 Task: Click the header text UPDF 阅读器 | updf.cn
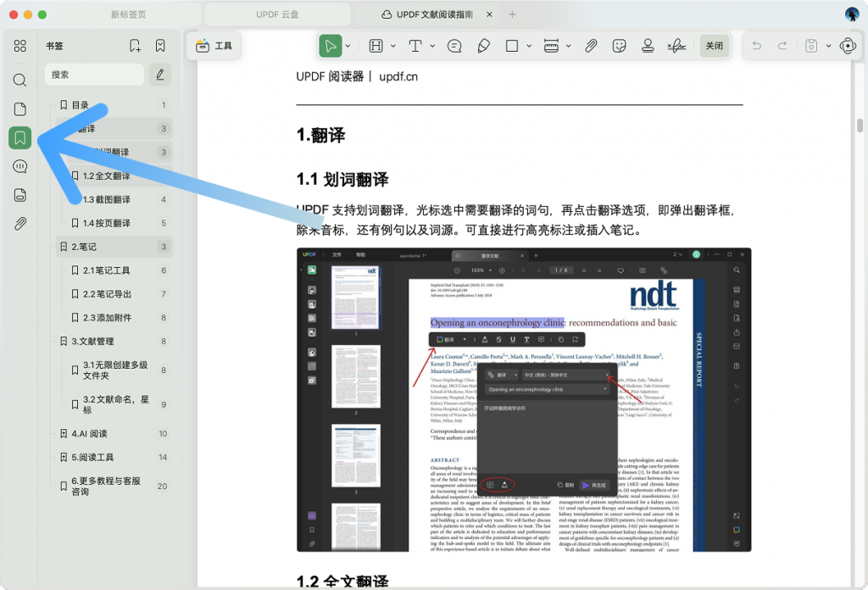pos(357,76)
